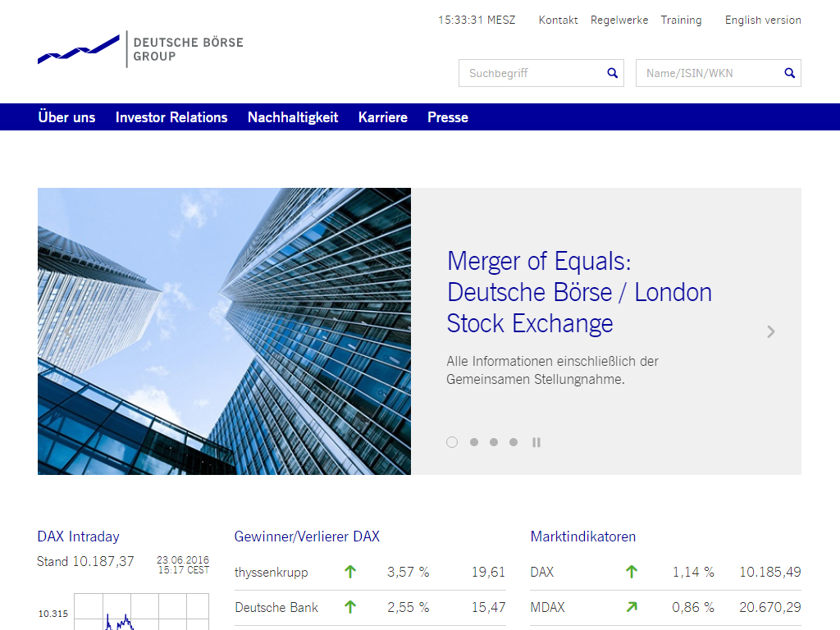Image resolution: width=840 pixels, height=630 pixels.
Task: Click MDAX index value 20.670,29
Action: pos(769,607)
